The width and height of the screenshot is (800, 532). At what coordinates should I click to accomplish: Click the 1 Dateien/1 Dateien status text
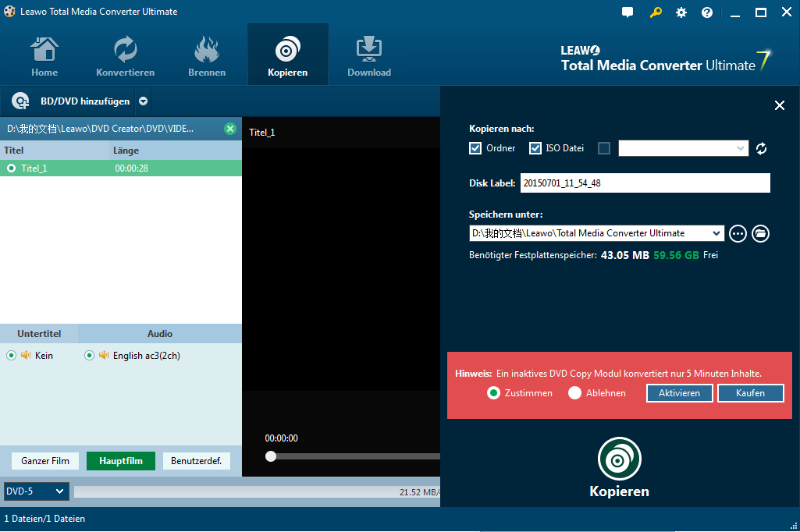[44, 519]
